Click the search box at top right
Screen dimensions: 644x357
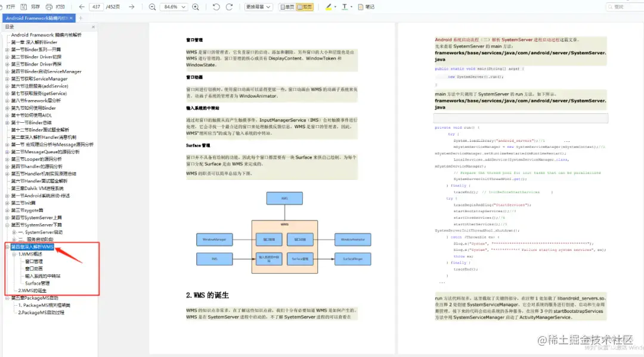[625, 7]
